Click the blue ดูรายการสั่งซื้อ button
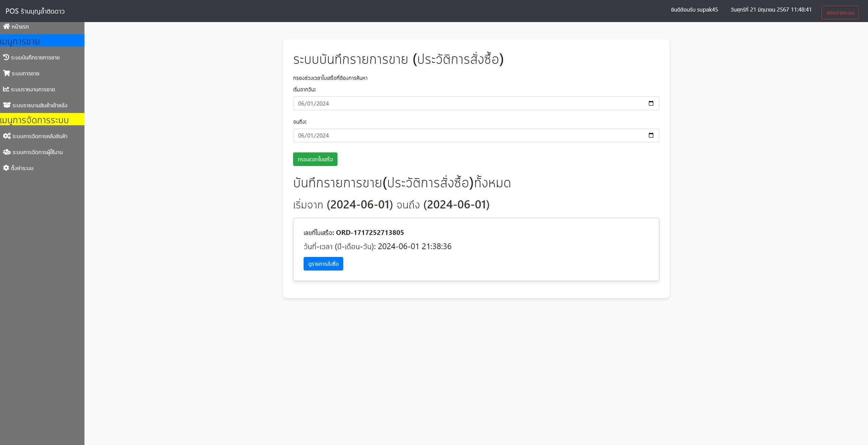Viewport: 868px width, 445px height. [x=323, y=264]
